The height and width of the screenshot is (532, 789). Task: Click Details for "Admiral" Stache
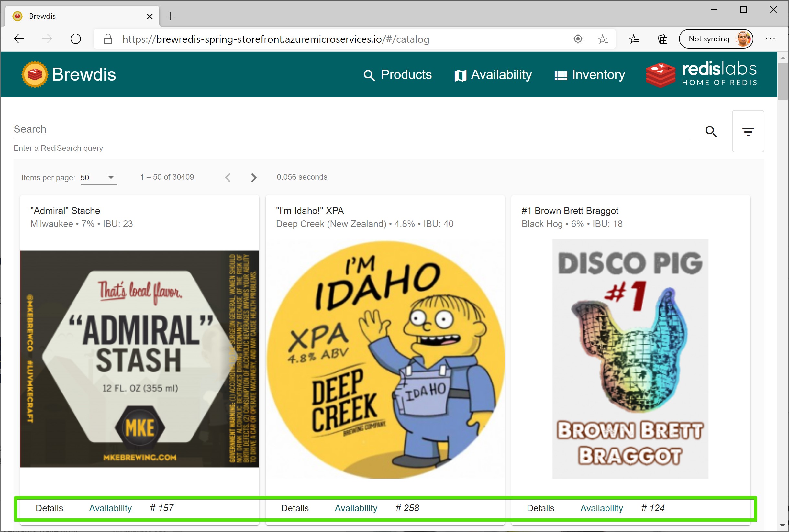point(49,508)
